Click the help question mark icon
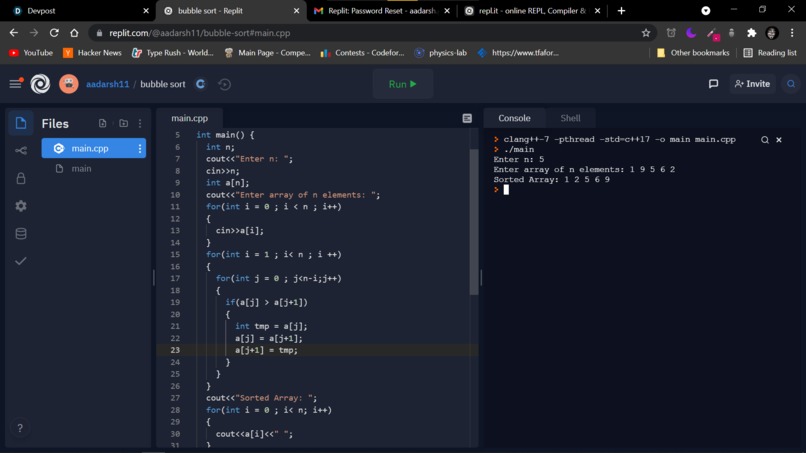The width and height of the screenshot is (806, 453). 20,428
